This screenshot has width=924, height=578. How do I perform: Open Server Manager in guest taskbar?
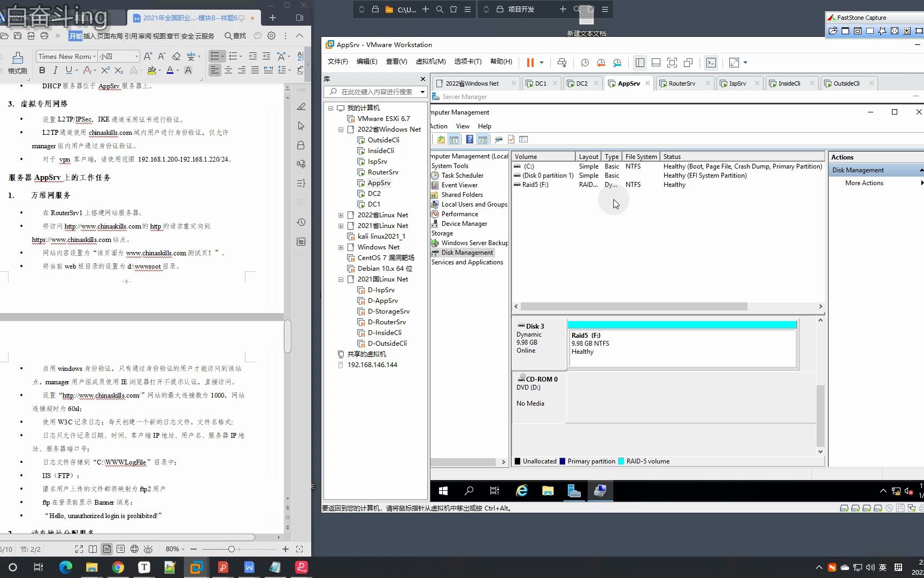coord(574,491)
